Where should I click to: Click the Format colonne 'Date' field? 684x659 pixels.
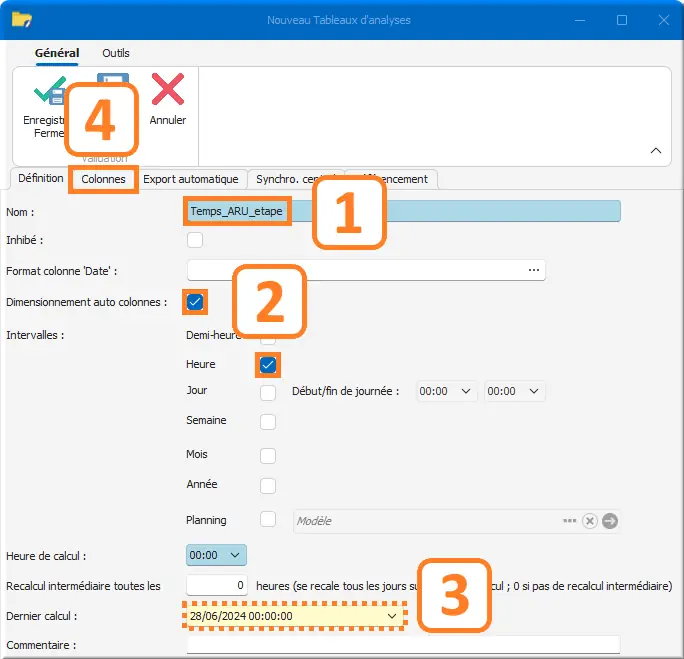click(366, 270)
